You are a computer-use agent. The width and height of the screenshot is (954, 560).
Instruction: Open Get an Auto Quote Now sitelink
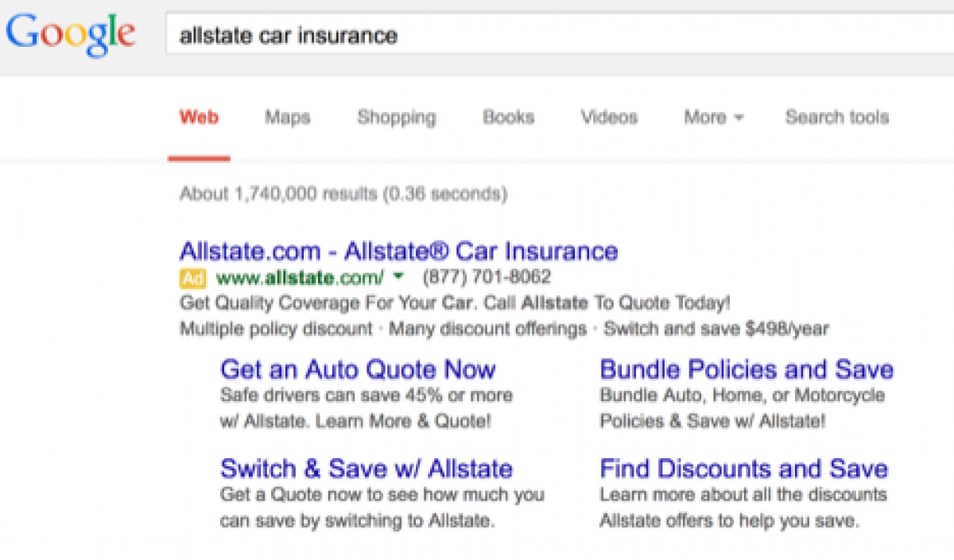pyautogui.click(x=358, y=369)
